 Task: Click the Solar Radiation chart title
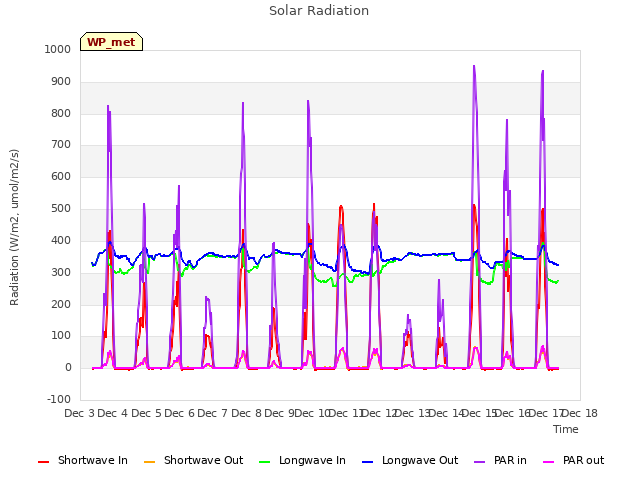(x=319, y=11)
